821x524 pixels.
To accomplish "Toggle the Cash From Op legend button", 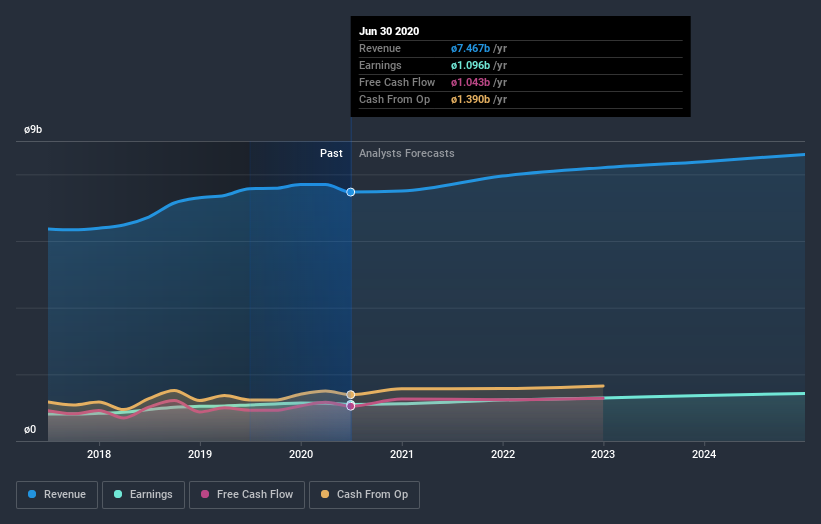I will (x=364, y=495).
